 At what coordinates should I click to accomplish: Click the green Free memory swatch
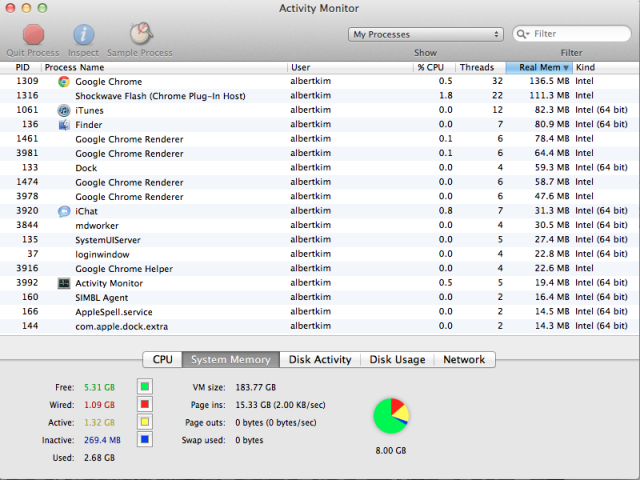145,387
